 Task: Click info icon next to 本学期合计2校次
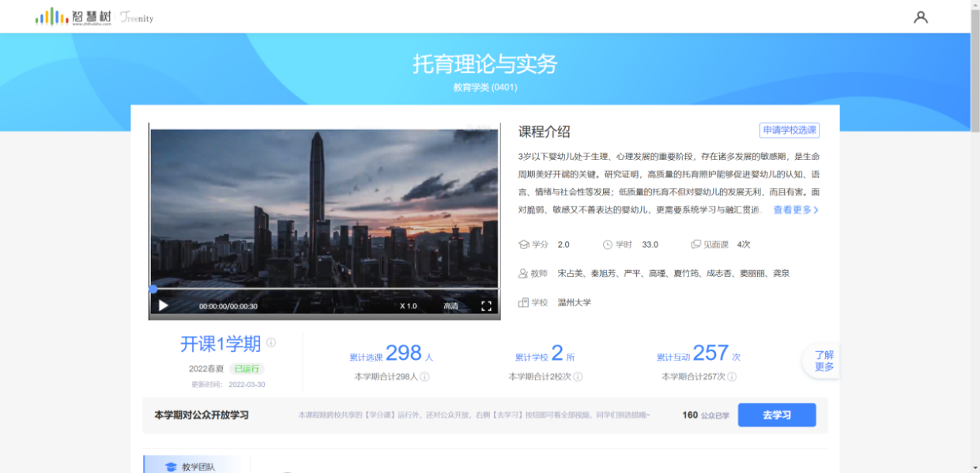coord(578,377)
